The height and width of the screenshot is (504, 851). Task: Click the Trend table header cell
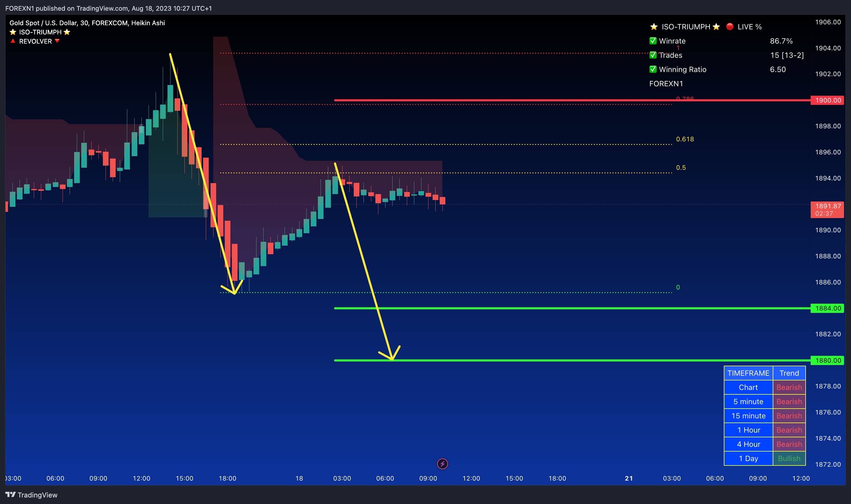click(x=789, y=373)
